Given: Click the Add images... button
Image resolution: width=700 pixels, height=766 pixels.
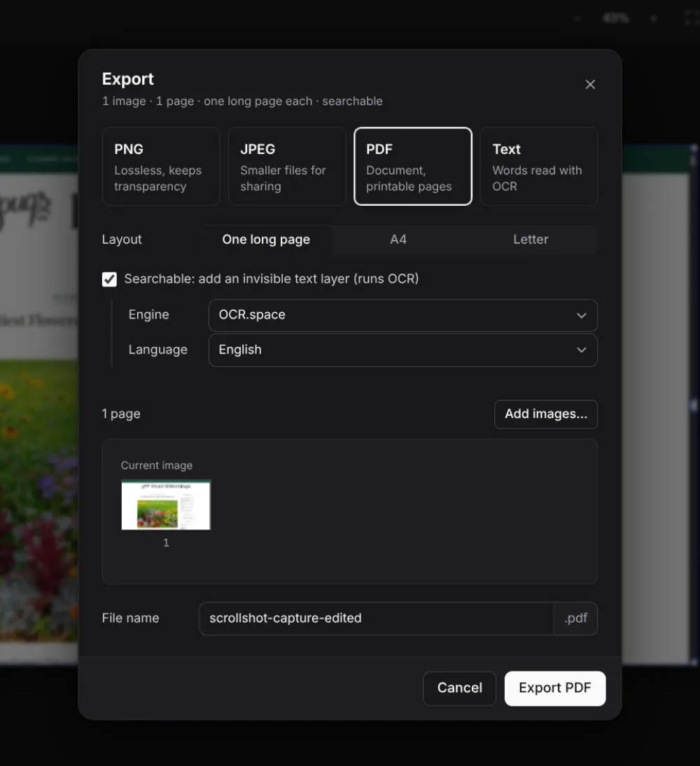Looking at the screenshot, I should click(x=545, y=415).
